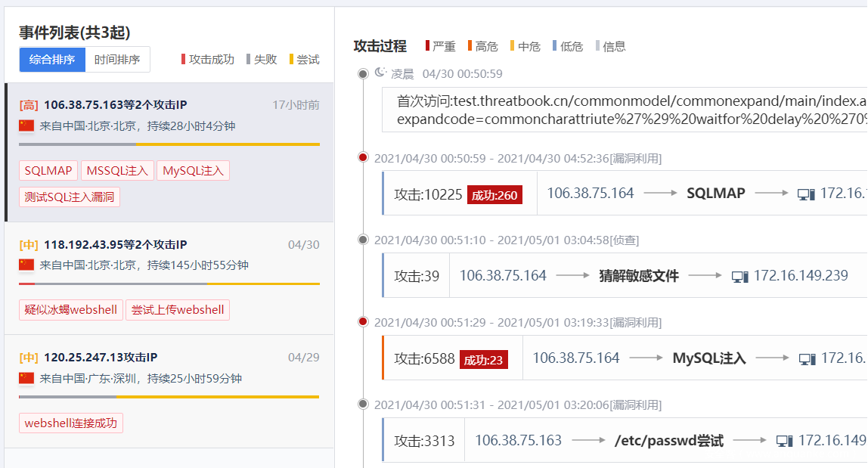Click the red 成功:23 badge
Viewport: 868px width, 468px height.
(483, 360)
